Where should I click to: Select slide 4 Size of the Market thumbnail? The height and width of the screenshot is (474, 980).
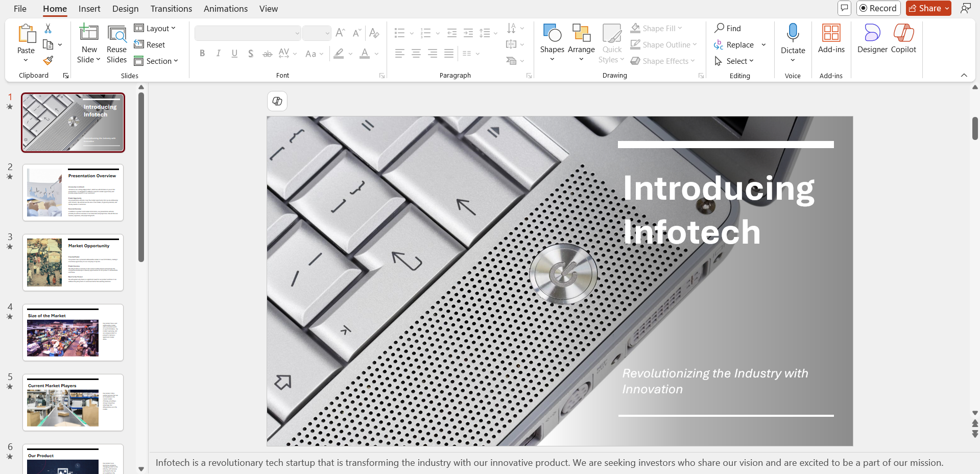tap(73, 333)
